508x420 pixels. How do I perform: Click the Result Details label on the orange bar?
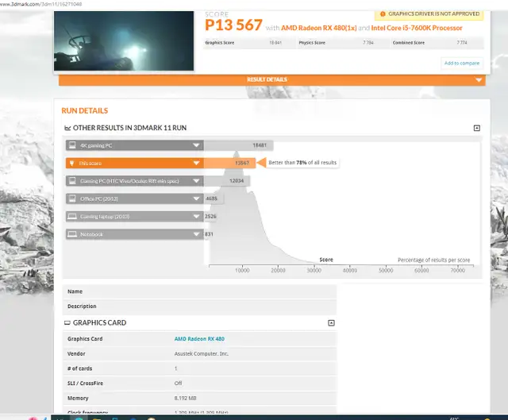tap(267, 79)
